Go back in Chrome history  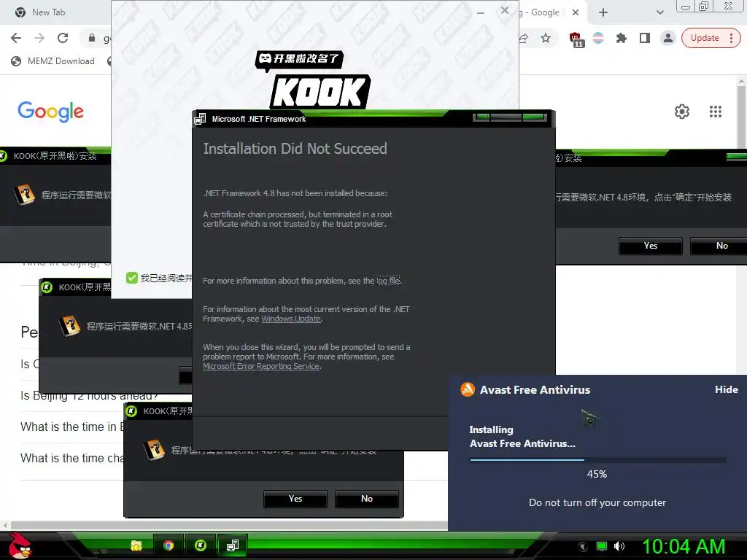point(16,38)
